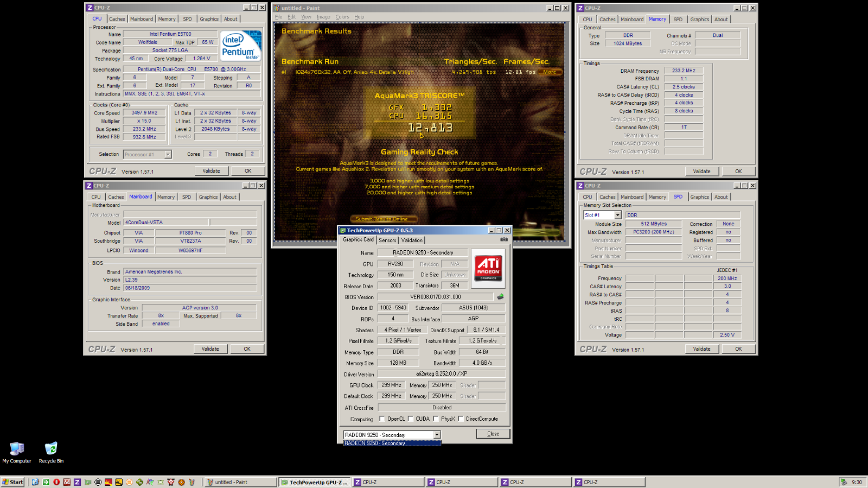Click the red 64 quick launch icon
The height and width of the screenshot is (488, 868).
pos(67,482)
